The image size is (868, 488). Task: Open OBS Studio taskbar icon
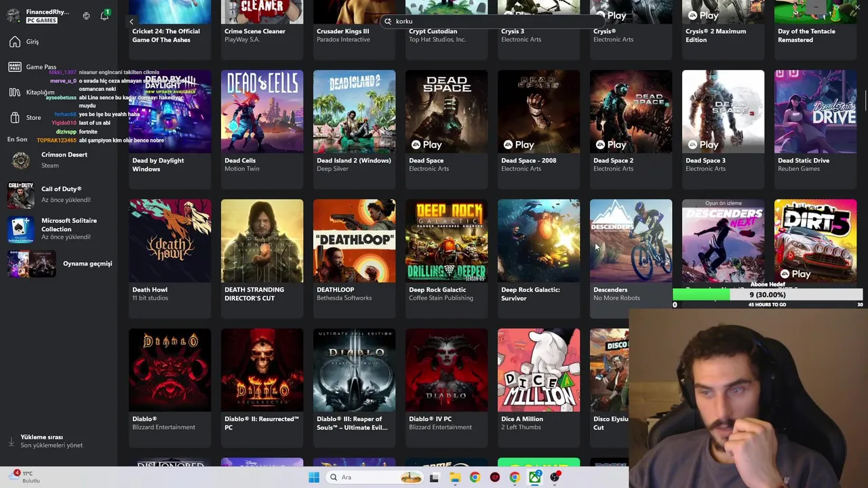click(x=555, y=477)
